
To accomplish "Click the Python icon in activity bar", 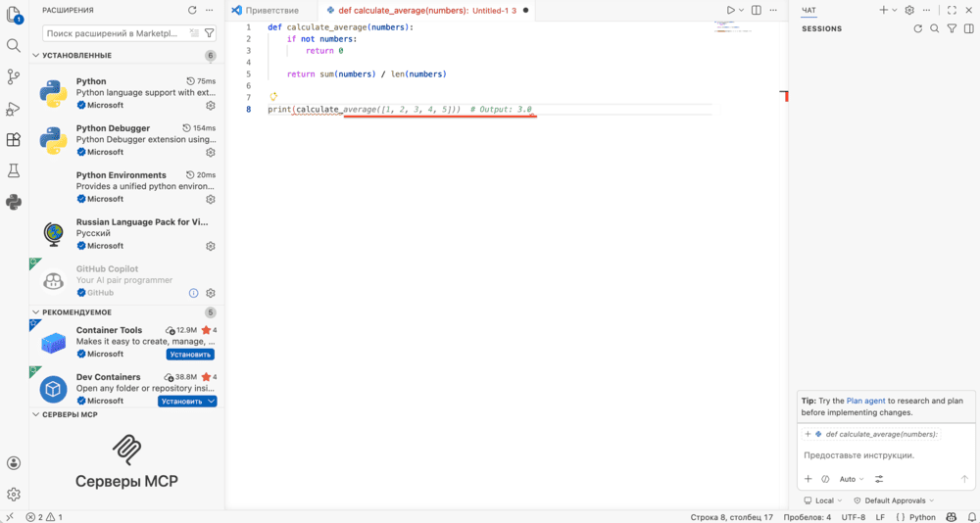I will pyautogui.click(x=13, y=202).
